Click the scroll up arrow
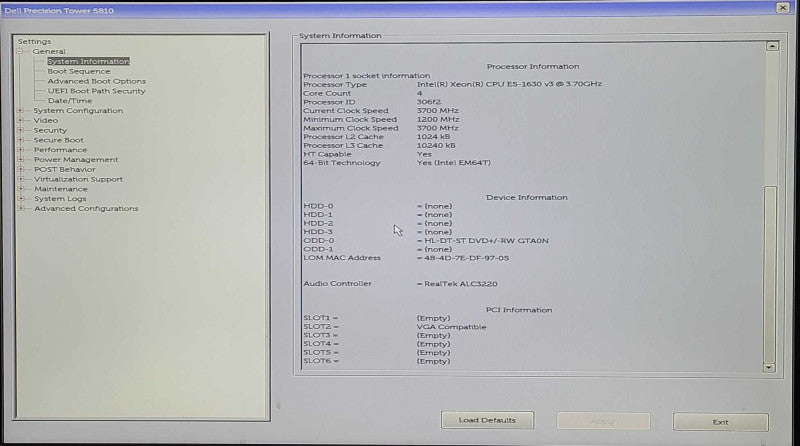This screenshot has width=800, height=446. point(772,46)
